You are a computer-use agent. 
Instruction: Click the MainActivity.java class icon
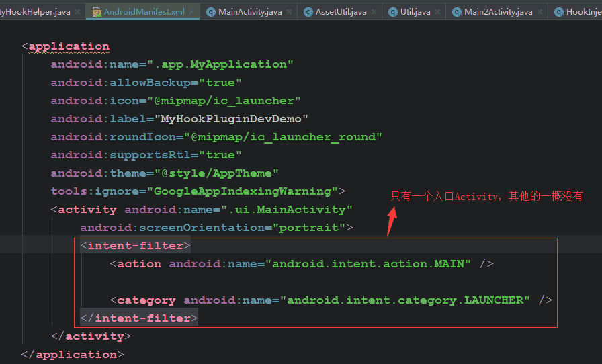(211, 12)
